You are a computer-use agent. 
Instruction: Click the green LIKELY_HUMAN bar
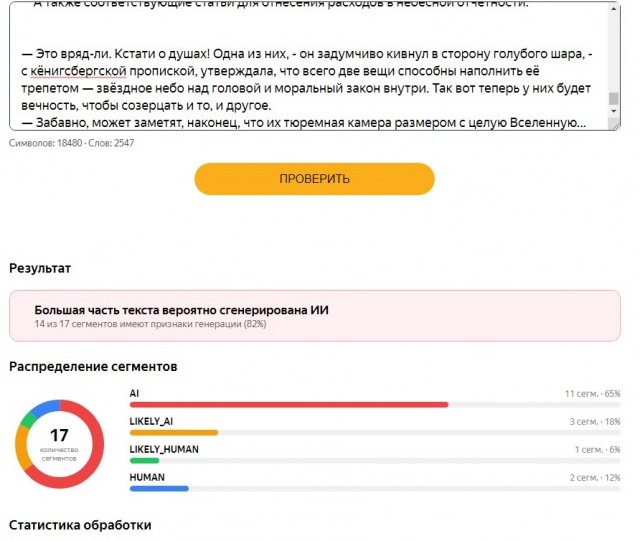tap(144, 461)
